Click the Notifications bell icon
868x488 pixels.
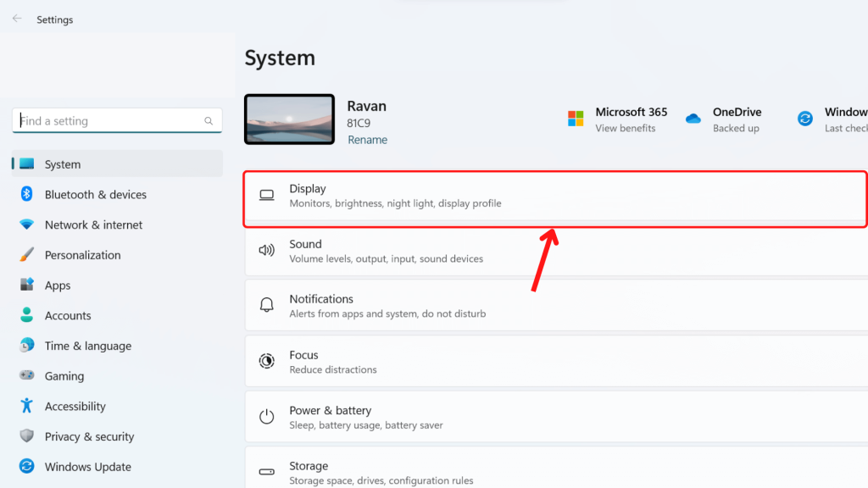point(267,305)
